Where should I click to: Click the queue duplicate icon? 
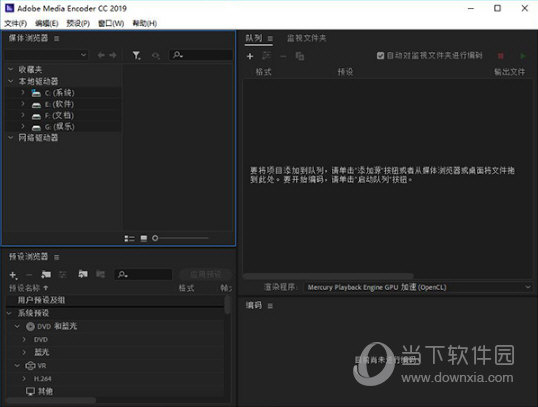300,56
